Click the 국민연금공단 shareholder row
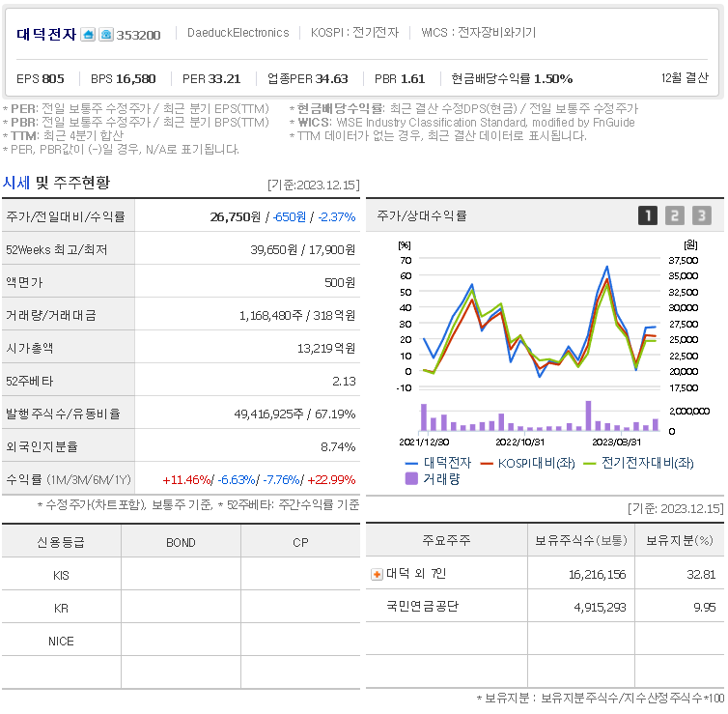This screenshot has height=714, width=728. click(546, 606)
